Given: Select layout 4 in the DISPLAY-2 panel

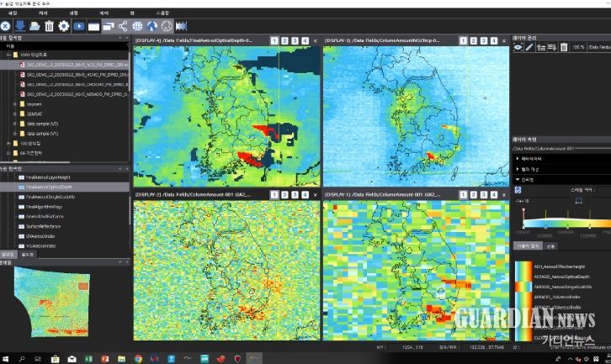Looking at the screenshot, I should click(x=305, y=195).
